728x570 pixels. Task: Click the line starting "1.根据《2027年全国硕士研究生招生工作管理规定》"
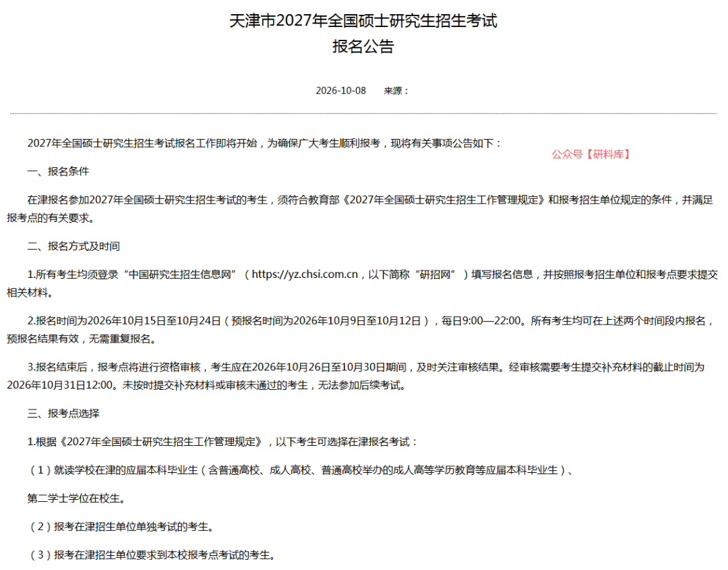(222, 442)
